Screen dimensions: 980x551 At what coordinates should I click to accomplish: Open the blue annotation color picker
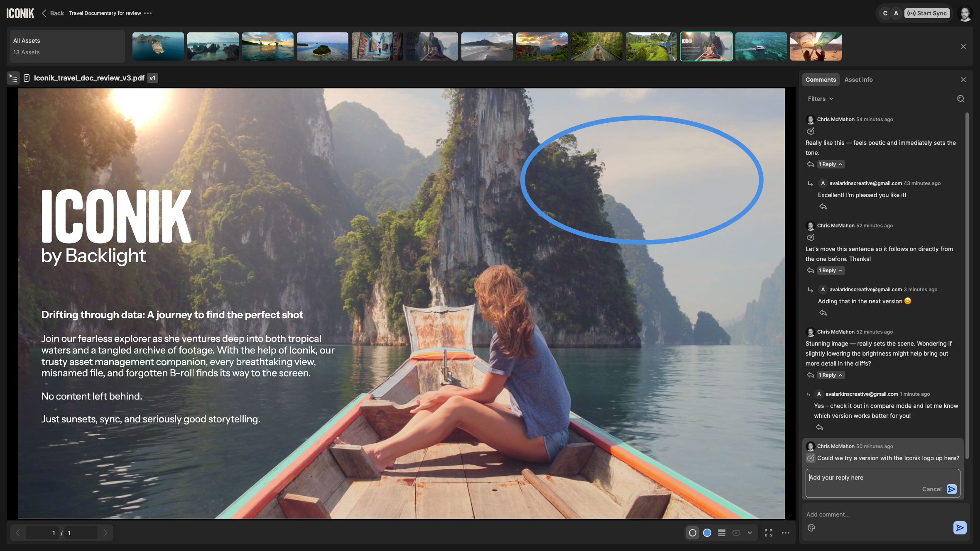707,533
